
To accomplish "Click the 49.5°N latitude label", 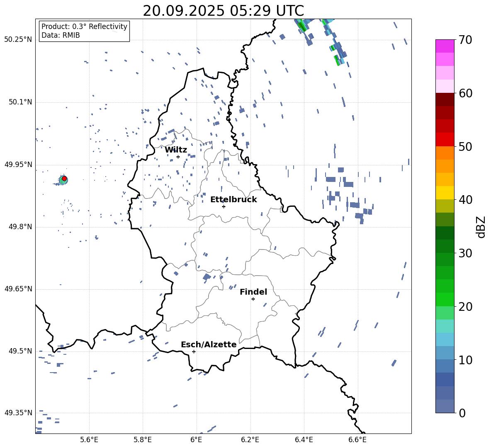I will pos(20,351).
